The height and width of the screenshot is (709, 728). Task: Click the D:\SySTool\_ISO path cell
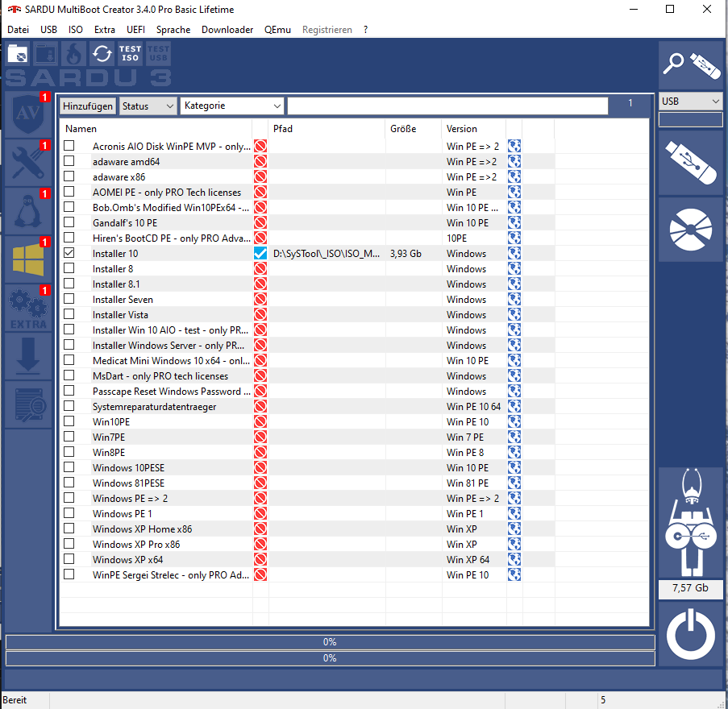coord(326,253)
